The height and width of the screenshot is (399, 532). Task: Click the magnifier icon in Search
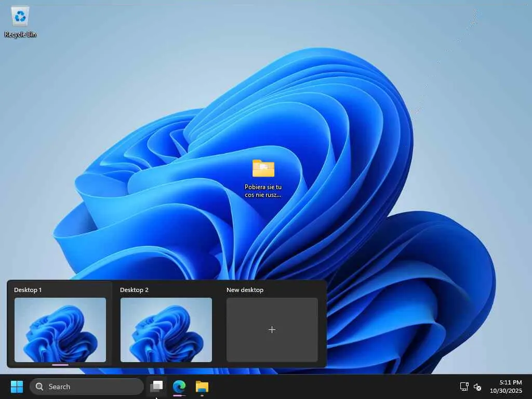[x=39, y=387]
